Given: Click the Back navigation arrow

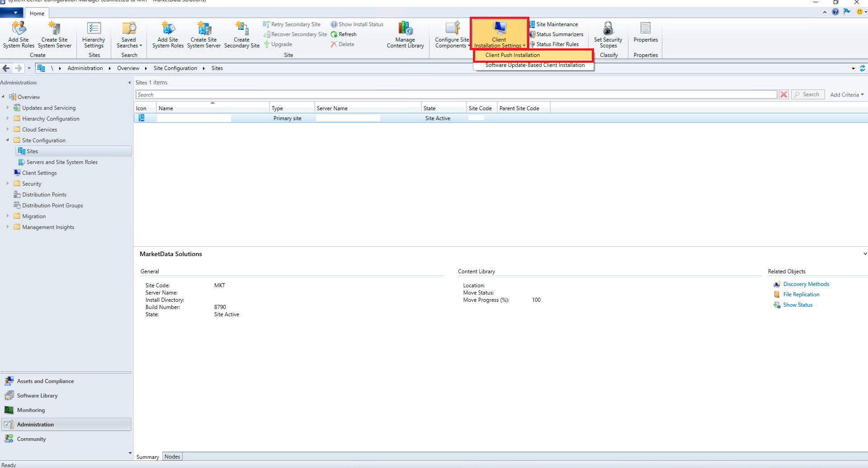Looking at the screenshot, I should (6, 68).
